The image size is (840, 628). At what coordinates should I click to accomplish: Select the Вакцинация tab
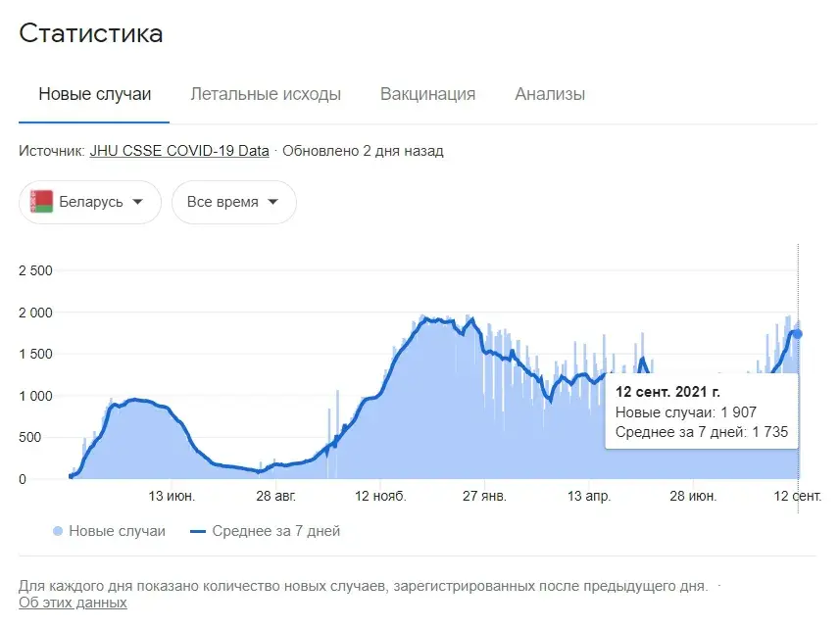[x=427, y=94]
